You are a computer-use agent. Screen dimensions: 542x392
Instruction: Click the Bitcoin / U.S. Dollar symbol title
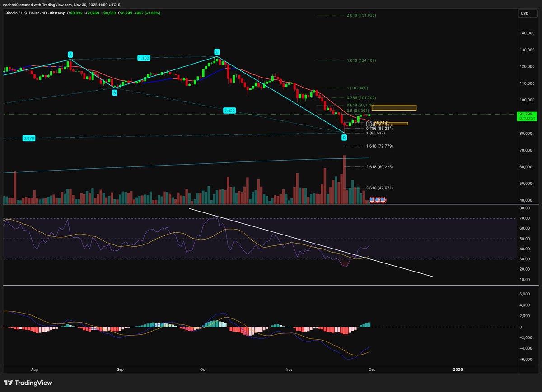click(34, 13)
